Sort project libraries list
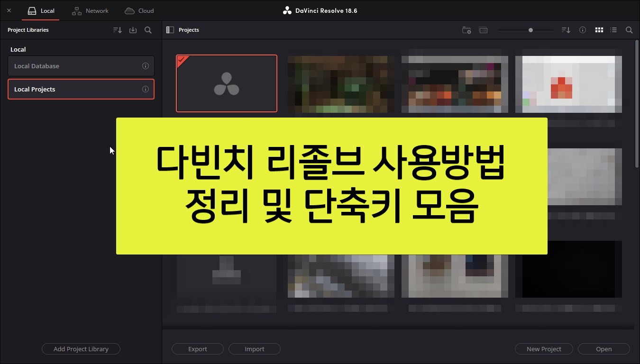Screen dimensions: 640x364 [x=118, y=30]
